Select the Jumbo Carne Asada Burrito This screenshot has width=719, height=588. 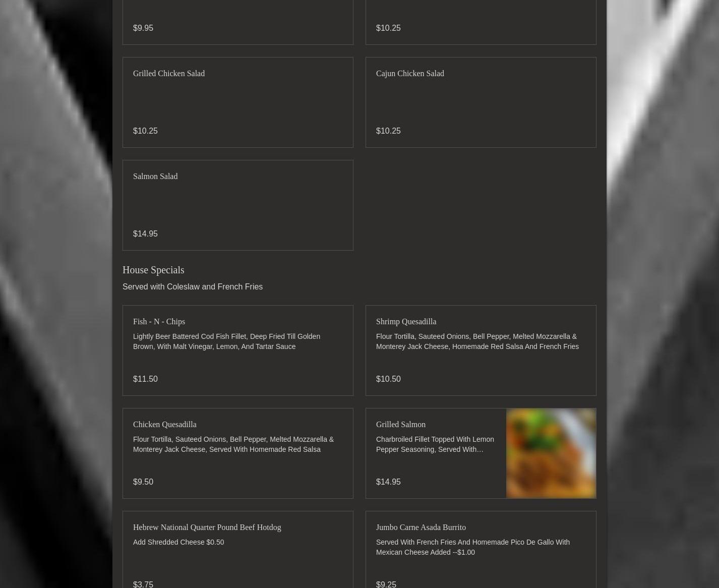pos(481,550)
